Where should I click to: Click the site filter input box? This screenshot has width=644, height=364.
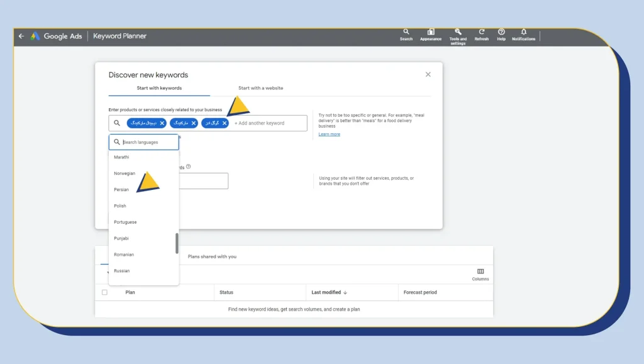pyautogui.click(x=204, y=181)
